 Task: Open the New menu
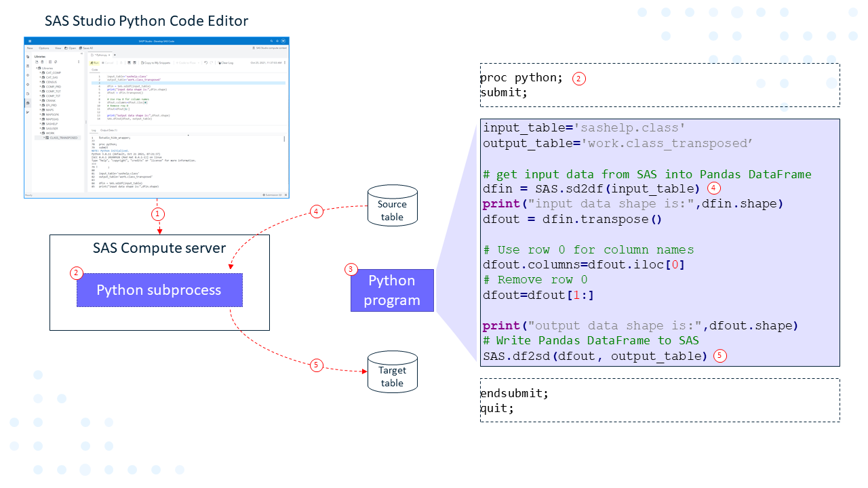pos(30,48)
